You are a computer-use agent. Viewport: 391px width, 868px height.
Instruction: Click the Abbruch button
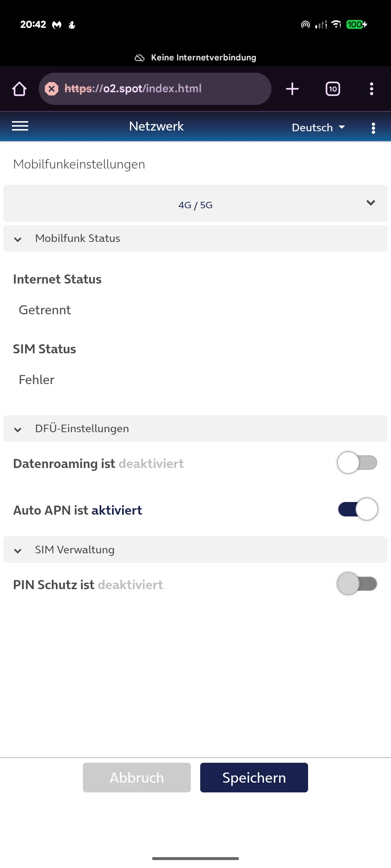point(137,778)
